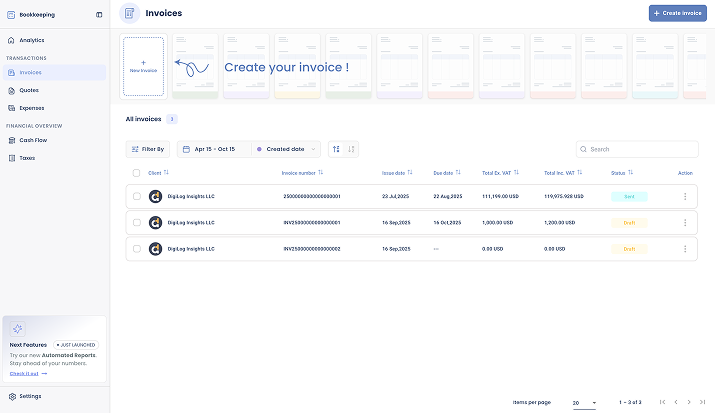Open the Bookkeeping logo icon
This screenshot has height=413, width=715.
(x=11, y=15)
